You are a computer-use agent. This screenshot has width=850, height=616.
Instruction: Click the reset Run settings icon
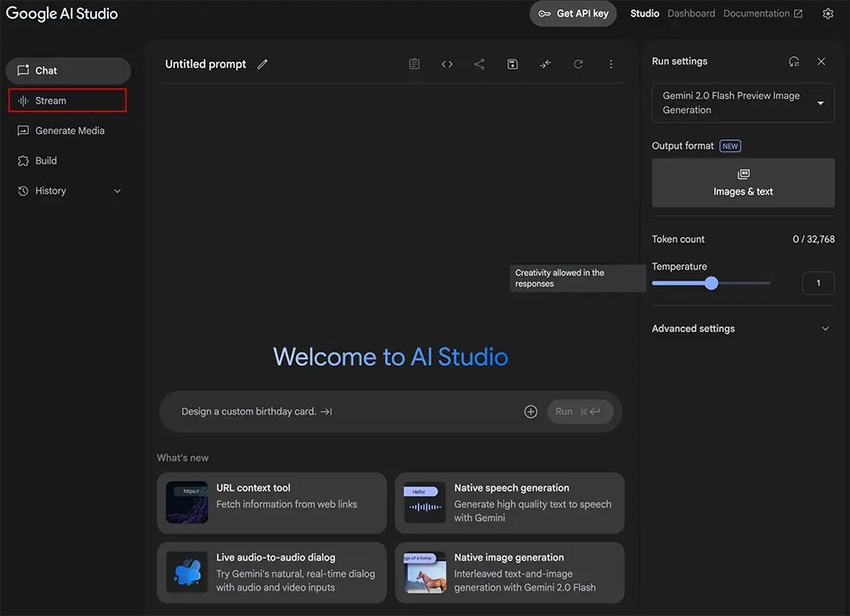[x=794, y=62]
